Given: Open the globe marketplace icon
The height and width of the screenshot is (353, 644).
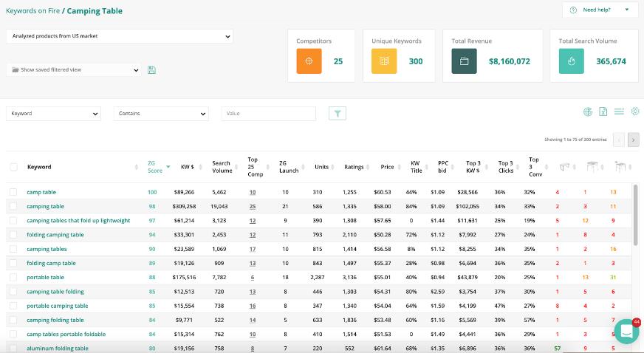Looking at the screenshot, I should tap(588, 112).
